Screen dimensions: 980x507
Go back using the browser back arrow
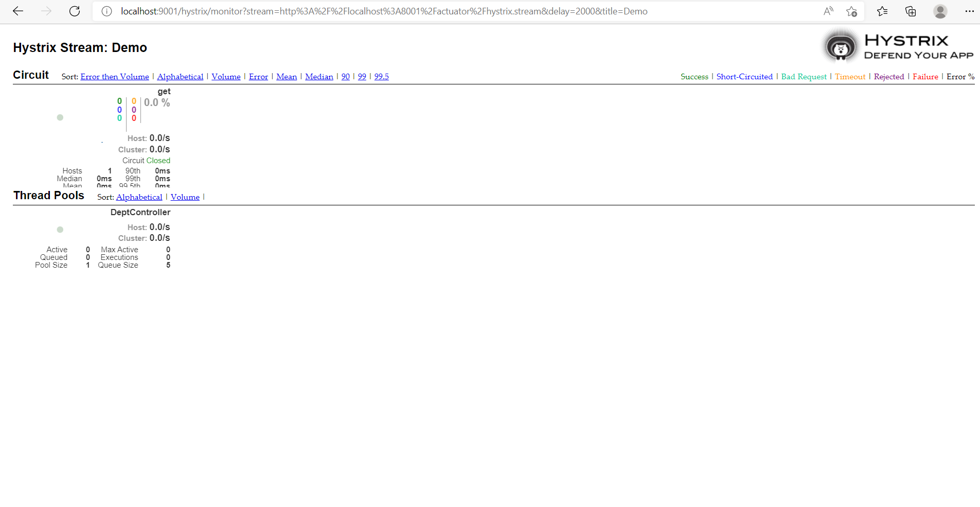click(18, 11)
